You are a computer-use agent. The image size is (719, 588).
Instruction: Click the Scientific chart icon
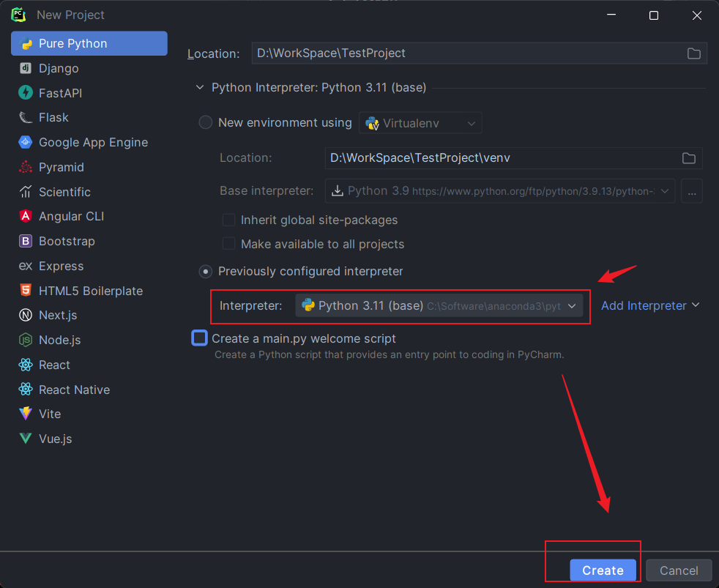pyautogui.click(x=26, y=192)
